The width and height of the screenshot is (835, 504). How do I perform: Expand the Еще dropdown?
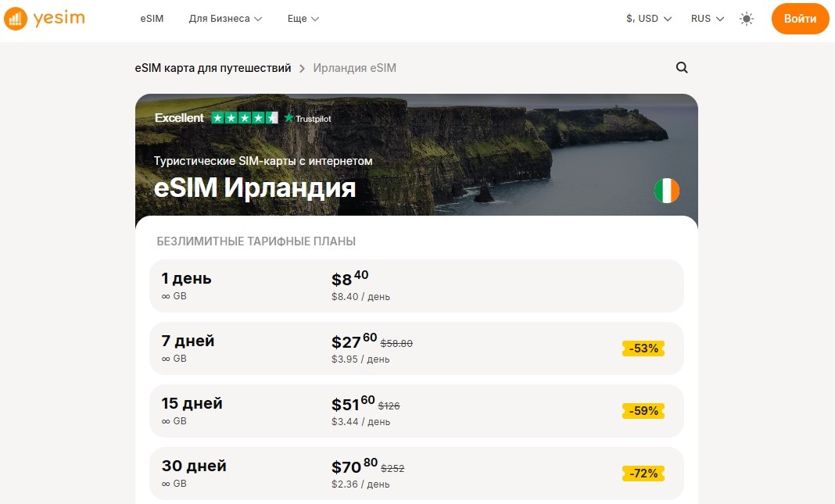coord(303,18)
